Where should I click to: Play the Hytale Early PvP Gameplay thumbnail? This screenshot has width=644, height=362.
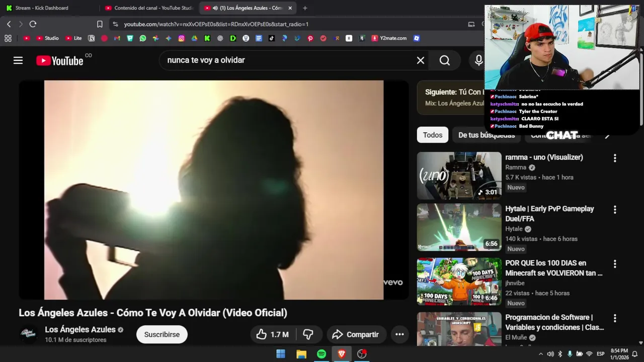point(459,227)
